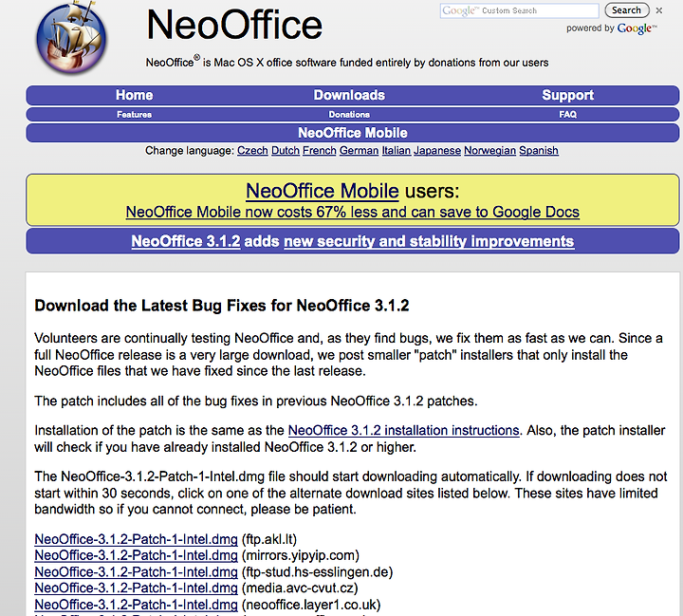
Task: Download patch from media.avc-cvut.cz mirror
Action: pyautogui.click(x=136, y=588)
